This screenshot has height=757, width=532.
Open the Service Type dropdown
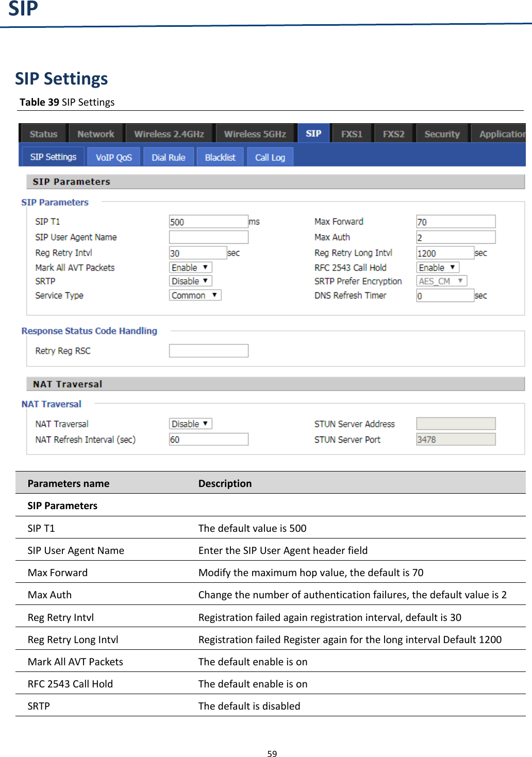click(x=194, y=295)
